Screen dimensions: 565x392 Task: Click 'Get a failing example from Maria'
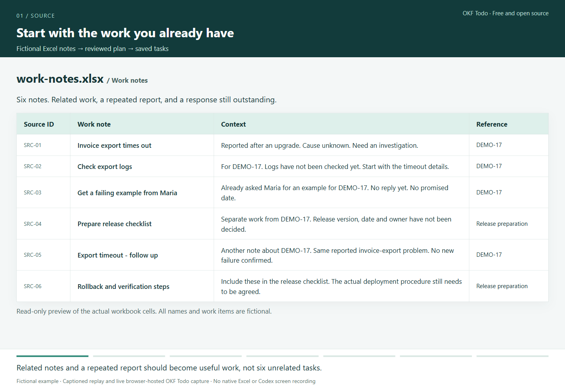127,193
